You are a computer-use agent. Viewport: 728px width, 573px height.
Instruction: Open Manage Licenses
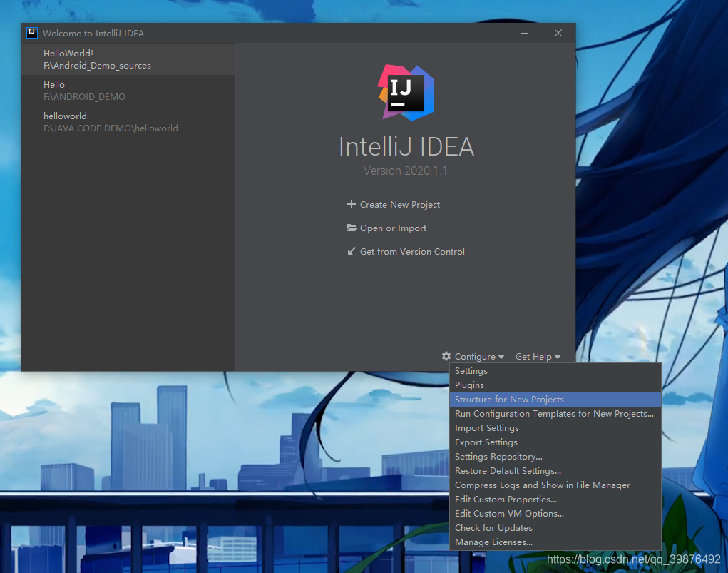493,542
